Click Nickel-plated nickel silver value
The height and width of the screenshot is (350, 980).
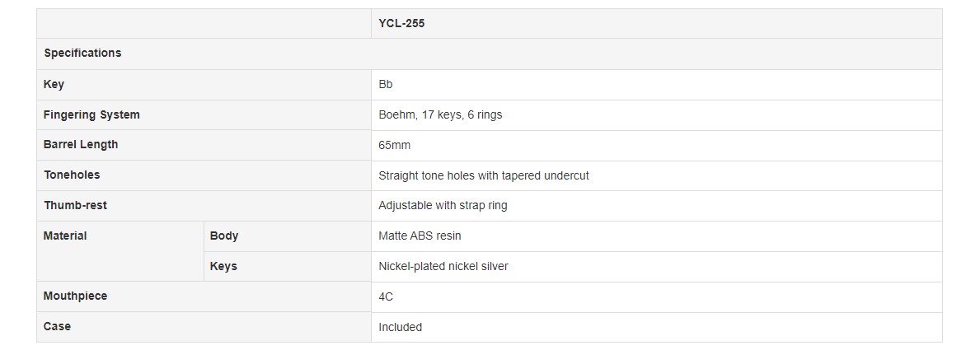coord(443,266)
